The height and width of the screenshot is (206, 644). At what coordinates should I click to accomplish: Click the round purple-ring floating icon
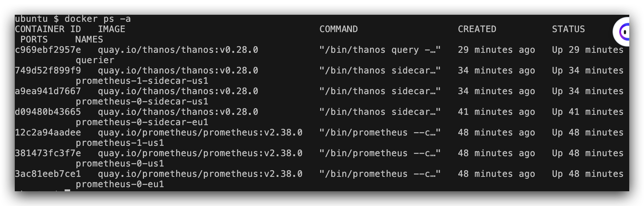pos(623,32)
